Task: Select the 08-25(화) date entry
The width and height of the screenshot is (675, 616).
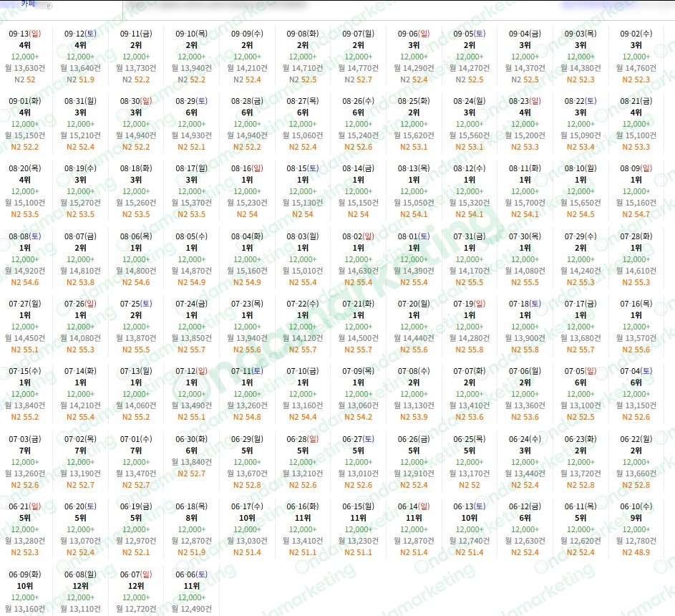Action: pyautogui.click(x=414, y=101)
